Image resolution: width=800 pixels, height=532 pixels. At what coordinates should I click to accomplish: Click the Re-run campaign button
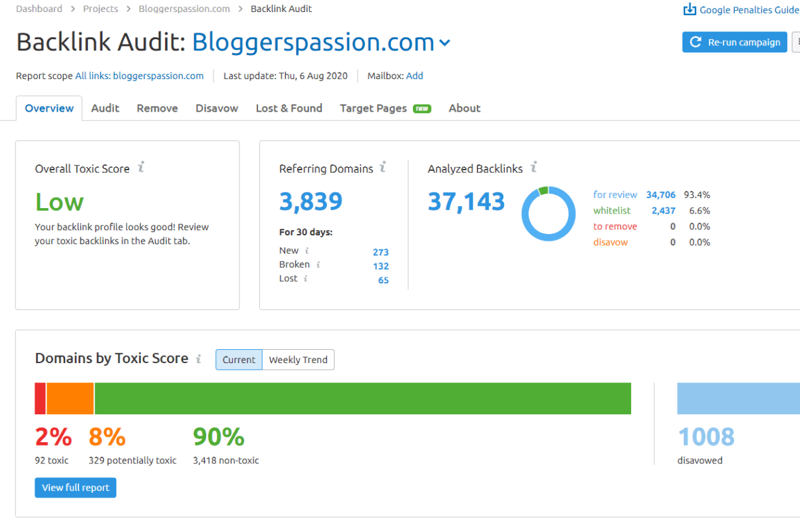pyautogui.click(x=735, y=42)
